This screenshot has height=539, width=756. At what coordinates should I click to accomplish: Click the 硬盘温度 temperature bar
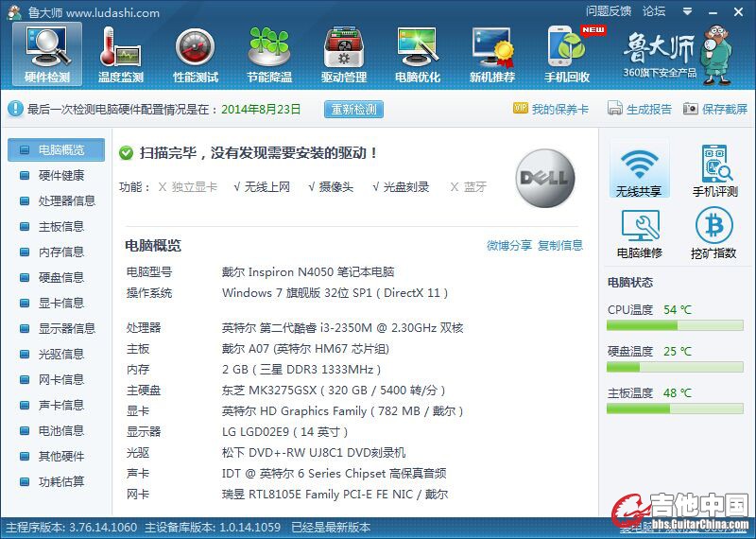675,367
